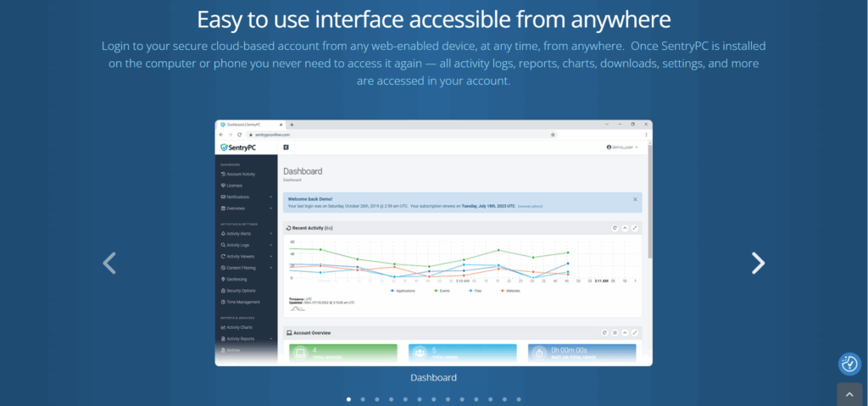Close the Dashboard | SentryPC browser tab
Image resolution: width=868 pixels, height=406 pixels.
pos(281,125)
